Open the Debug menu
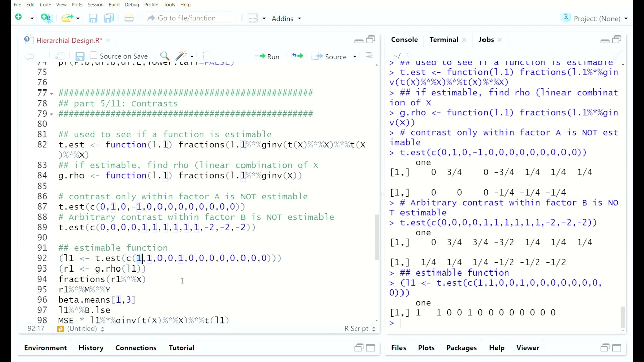 [132, 4]
